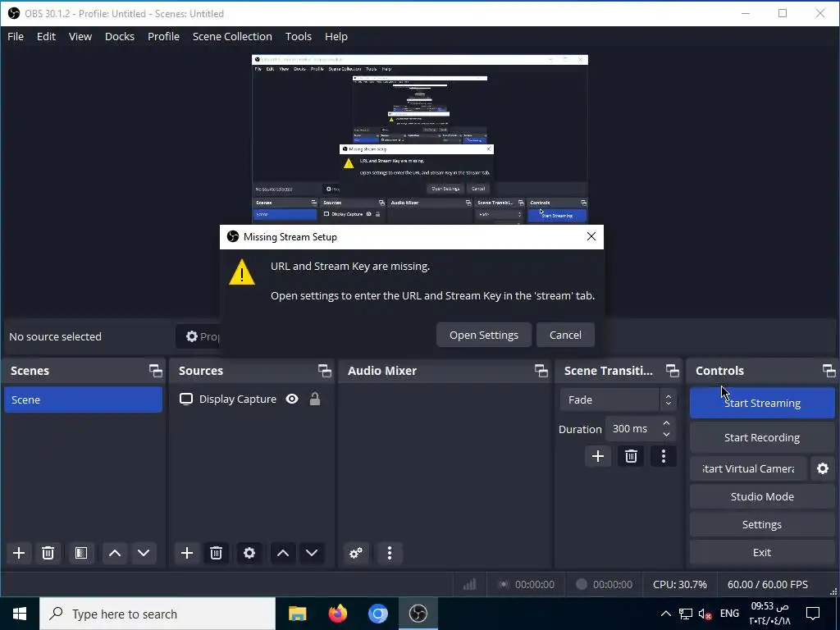
Task: Open virtual camera settings gear icon
Action: (823, 468)
